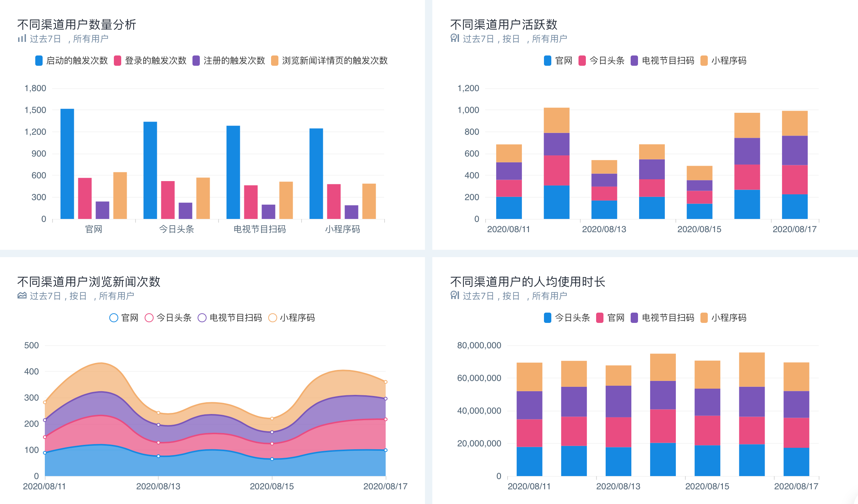Toggle 电视节目扫码 legend in 用户活跃数 chart
This screenshot has width=858, height=504.
click(x=663, y=61)
